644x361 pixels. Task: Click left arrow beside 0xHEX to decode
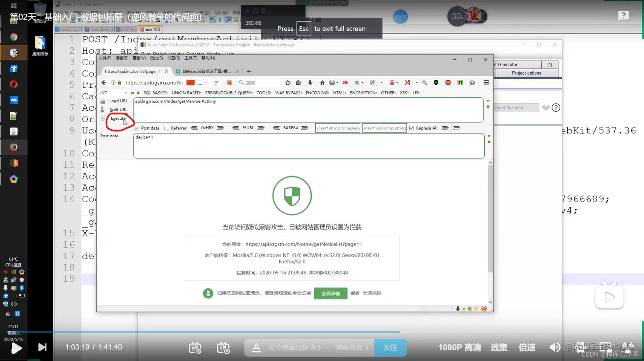click(x=195, y=128)
